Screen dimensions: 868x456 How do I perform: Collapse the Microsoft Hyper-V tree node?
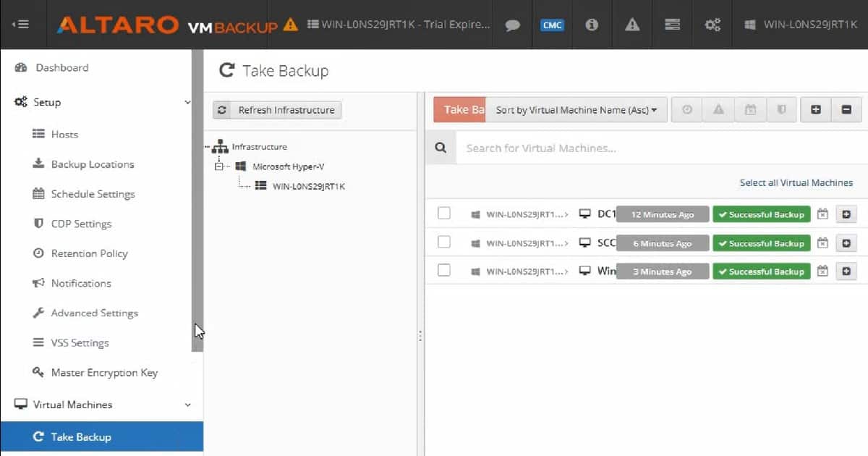point(219,166)
